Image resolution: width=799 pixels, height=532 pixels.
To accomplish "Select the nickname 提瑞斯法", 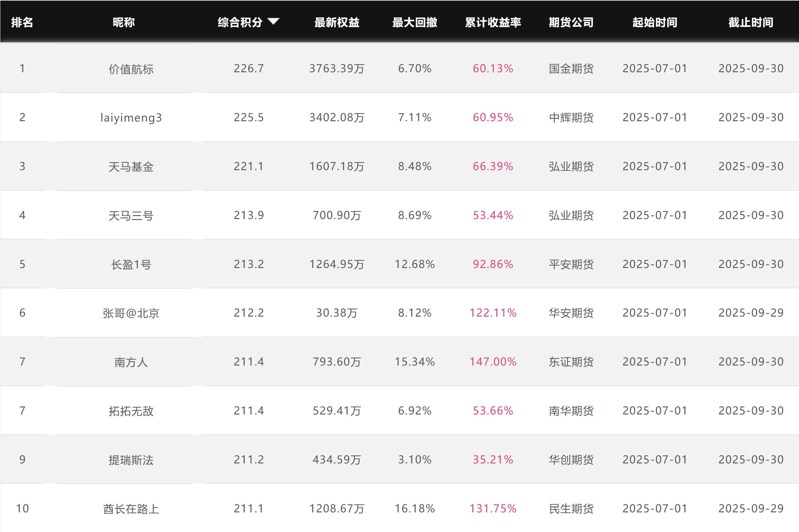I will tap(131, 460).
